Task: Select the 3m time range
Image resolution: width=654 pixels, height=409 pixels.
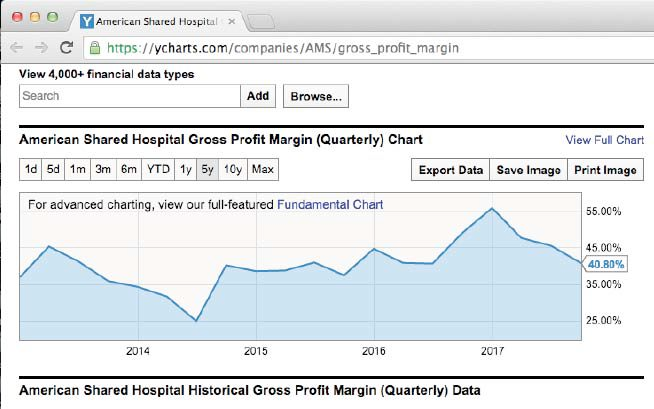Action: 103,169
